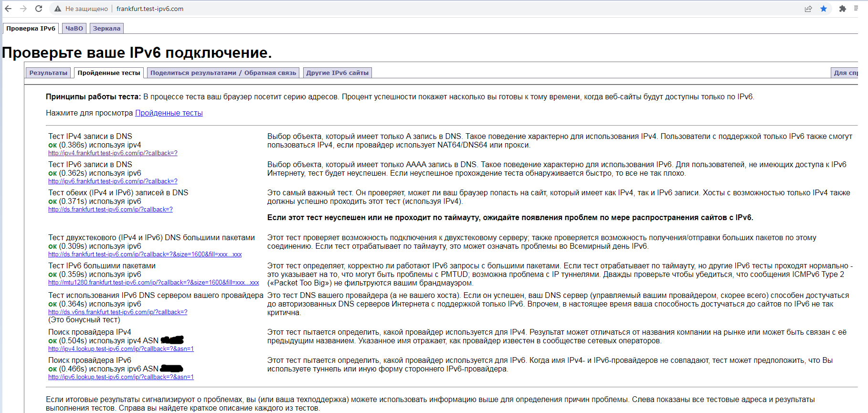Click ok (0.386s) используя ipv4 result
Viewport: 868px width, 413px height.
click(x=95, y=145)
